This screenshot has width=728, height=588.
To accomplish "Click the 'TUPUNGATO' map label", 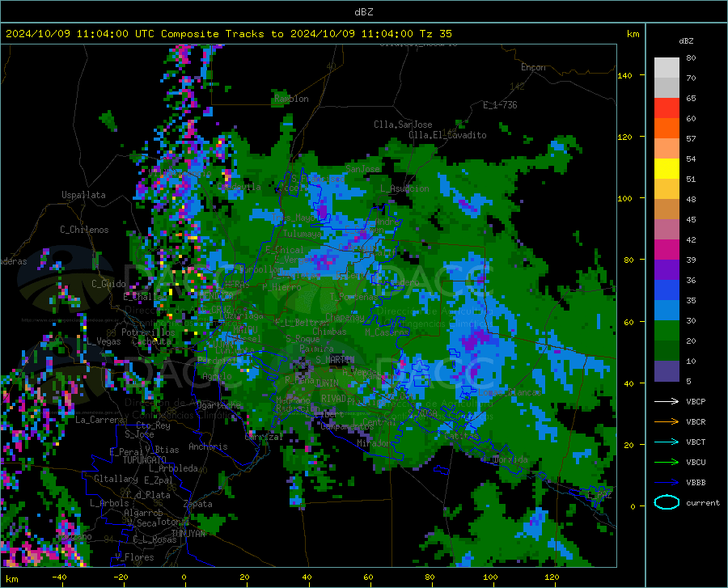I will click(x=145, y=460).
